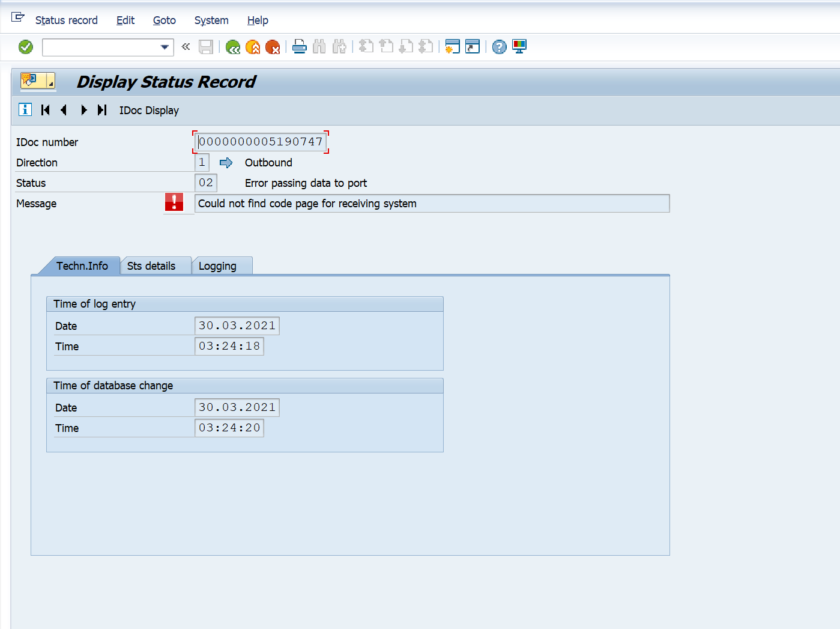Click the green Enter checkmark icon
This screenshot has width=840, height=629.
click(26, 47)
